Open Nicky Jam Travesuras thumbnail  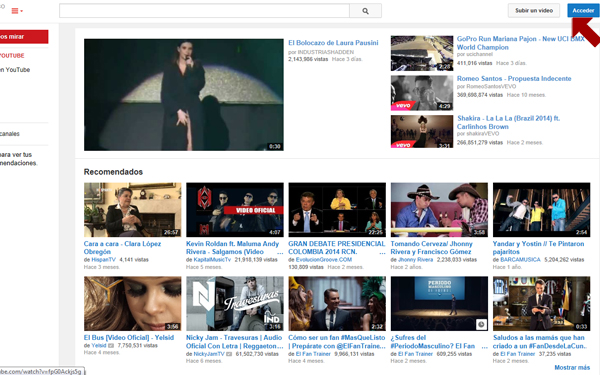[x=235, y=303]
